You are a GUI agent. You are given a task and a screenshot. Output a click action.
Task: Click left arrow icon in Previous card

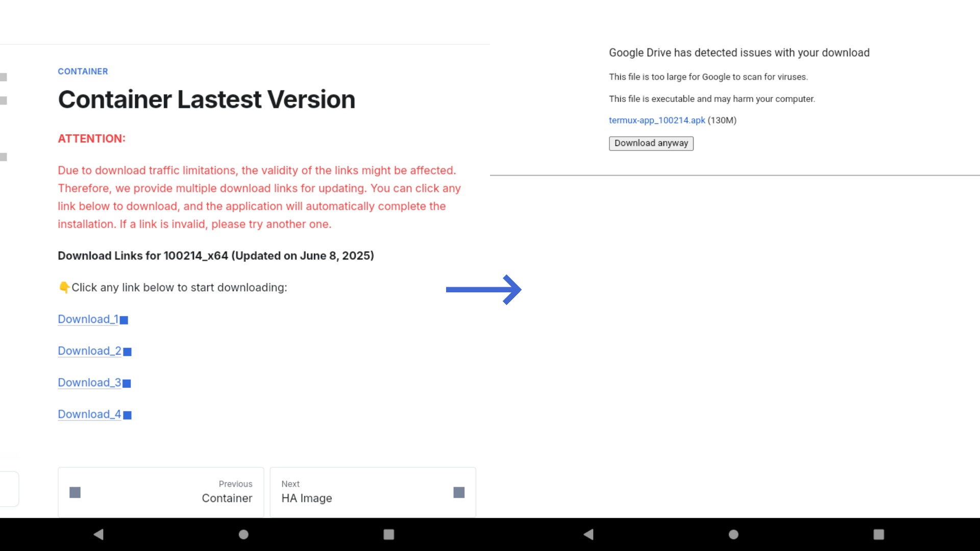click(75, 492)
